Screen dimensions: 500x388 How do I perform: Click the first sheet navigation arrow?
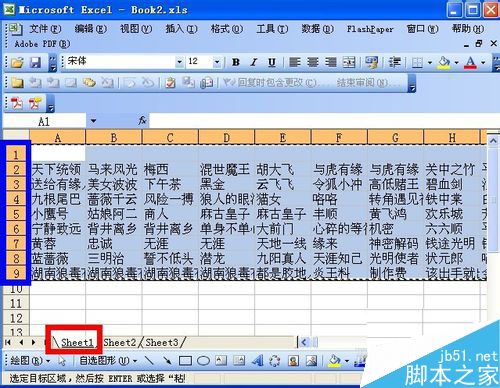click(8, 342)
